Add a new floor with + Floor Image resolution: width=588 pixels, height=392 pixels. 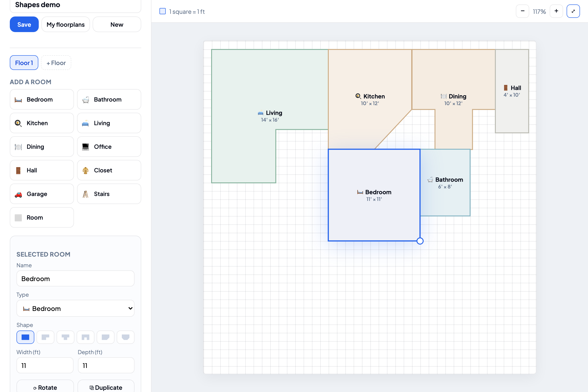pos(56,63)
